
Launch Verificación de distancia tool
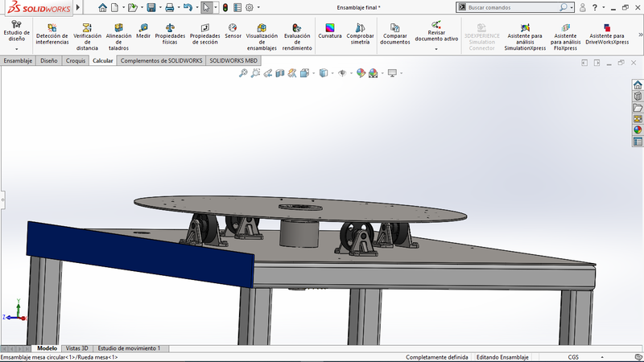point(87,37)
